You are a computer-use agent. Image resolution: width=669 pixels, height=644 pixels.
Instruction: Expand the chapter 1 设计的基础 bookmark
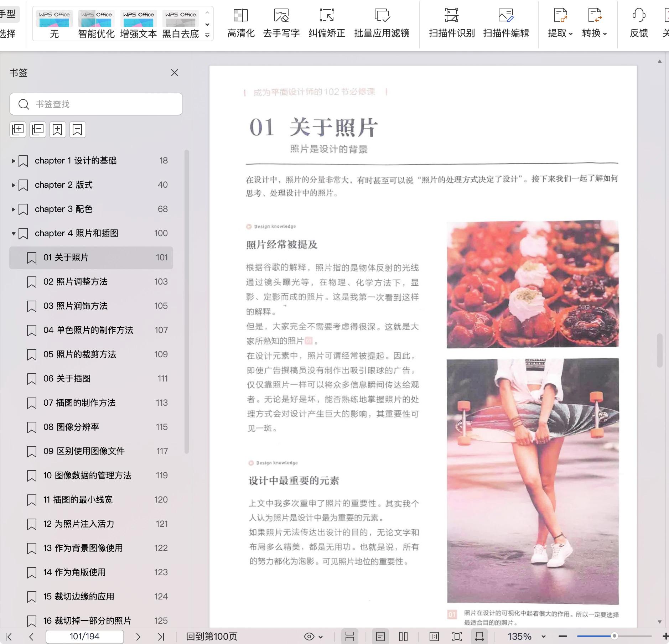pos(14,161)
